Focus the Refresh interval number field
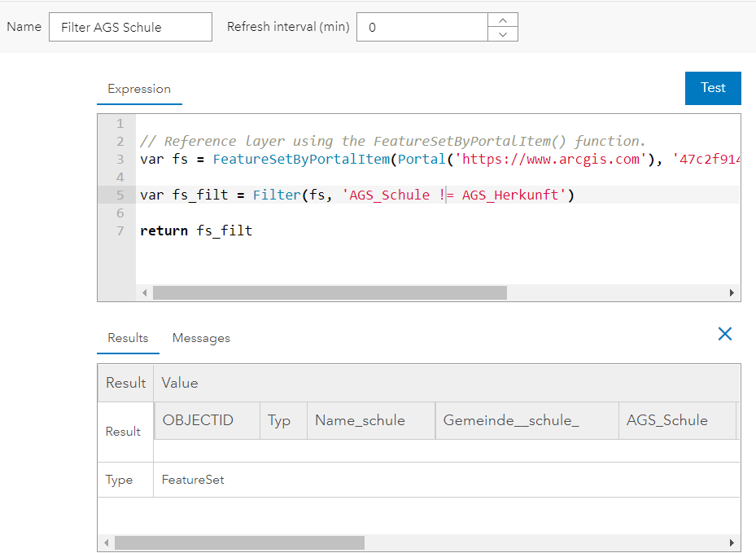This screenshot has width=756, height=553. 422,27
